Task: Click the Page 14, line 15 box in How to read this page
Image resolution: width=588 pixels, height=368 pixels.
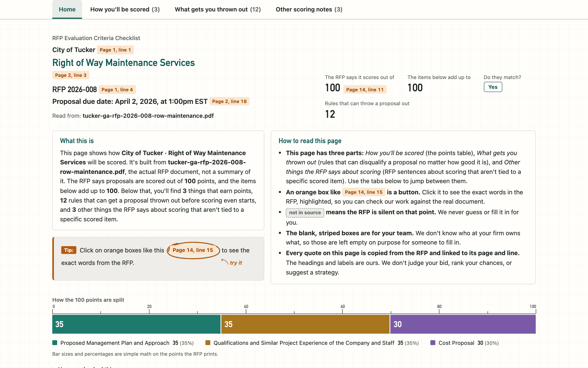Action: pyautogui.click(x=363, y=192)
